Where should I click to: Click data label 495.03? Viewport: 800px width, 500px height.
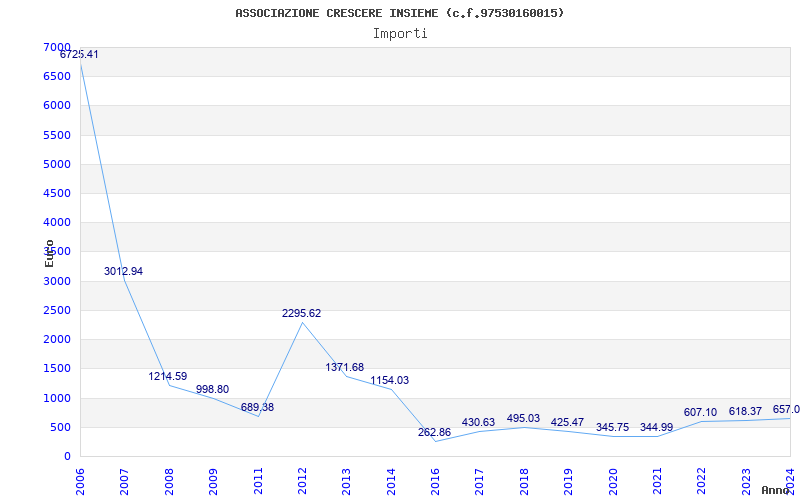coord(523,418)
